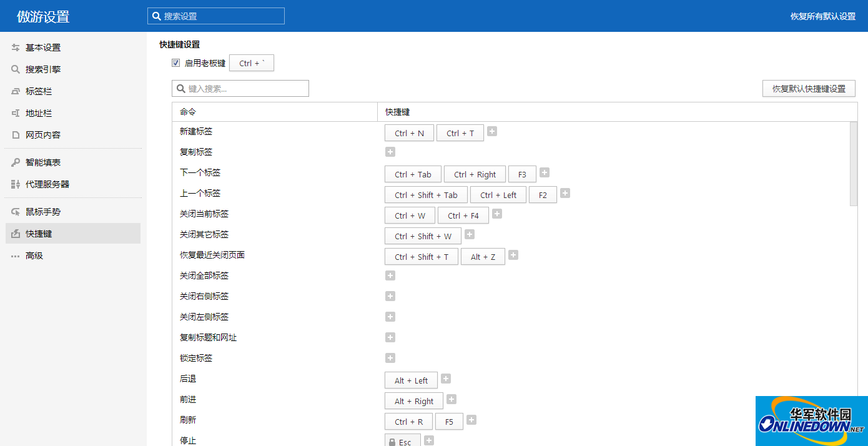The width and height of the screenshot is (868, 446).
Task: Uncheck the 启用老板键 checkbox
Action: 176,62
